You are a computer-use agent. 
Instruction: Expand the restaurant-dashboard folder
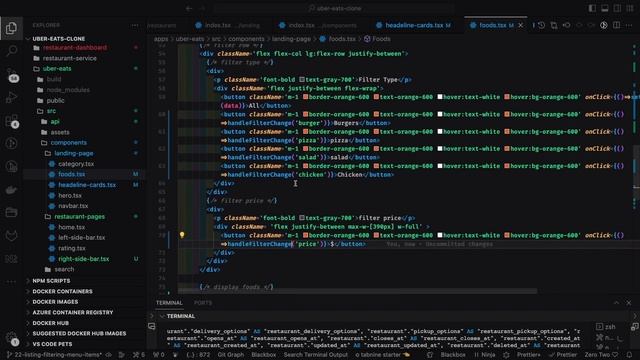75,48
